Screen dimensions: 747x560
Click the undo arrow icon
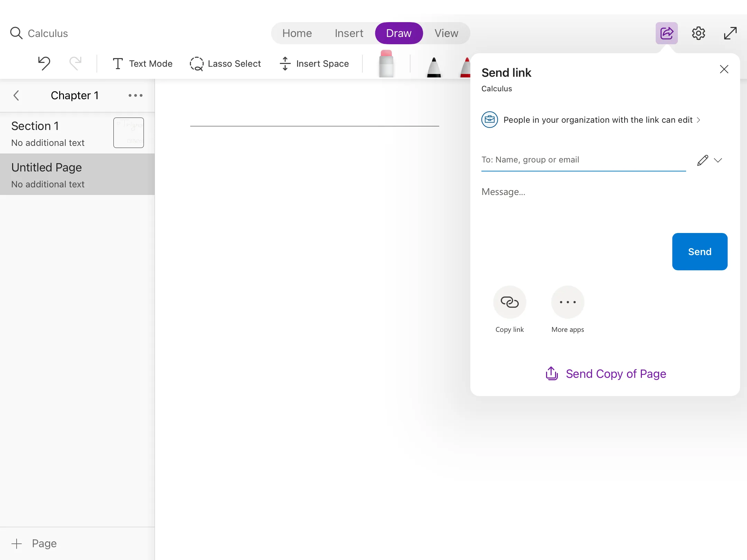(44, 64)
